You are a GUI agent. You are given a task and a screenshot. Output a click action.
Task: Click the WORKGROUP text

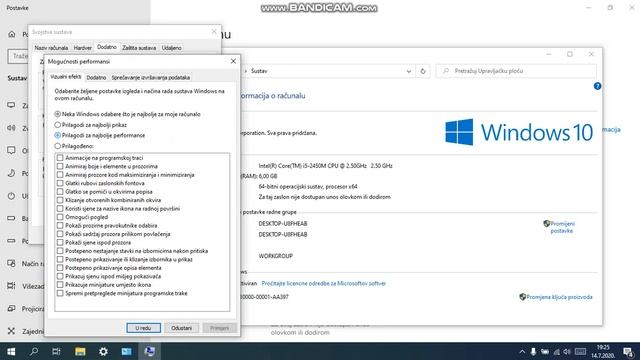click(x=276, y=256)
